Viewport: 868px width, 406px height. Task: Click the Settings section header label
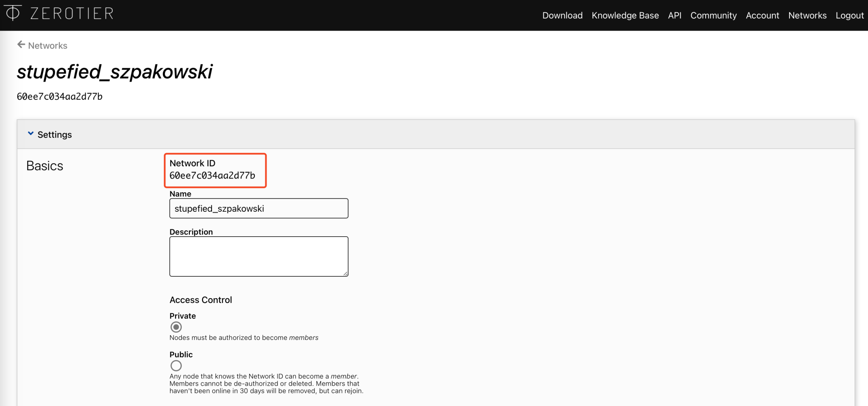pos(55,134)
